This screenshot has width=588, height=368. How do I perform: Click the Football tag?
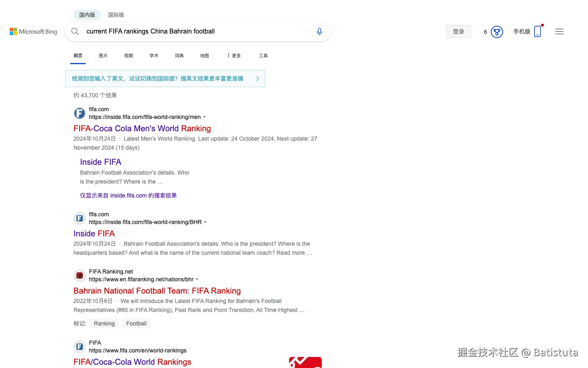[136, 323]
